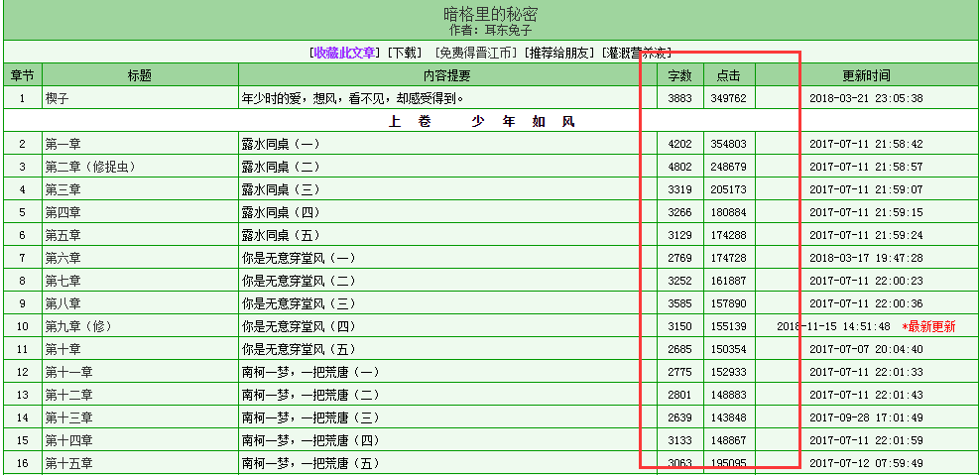Open chapter 第十五章

coord(68,464)
